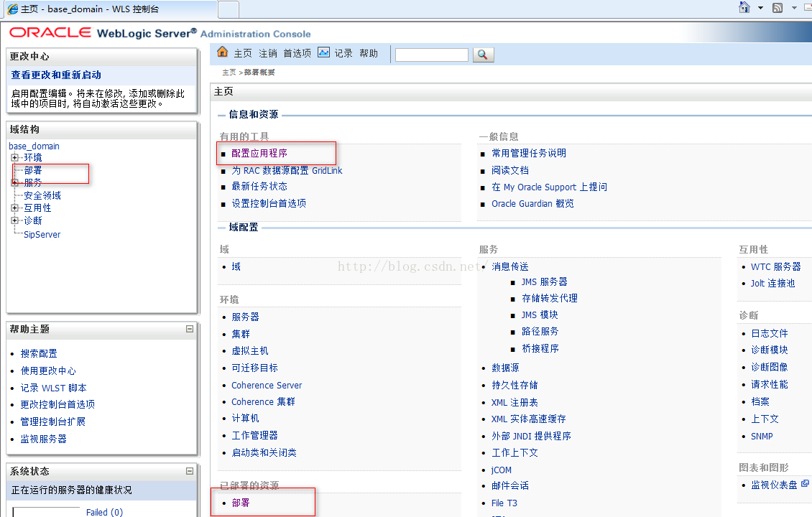Open 配置应用程序 link

pos(259,153)
